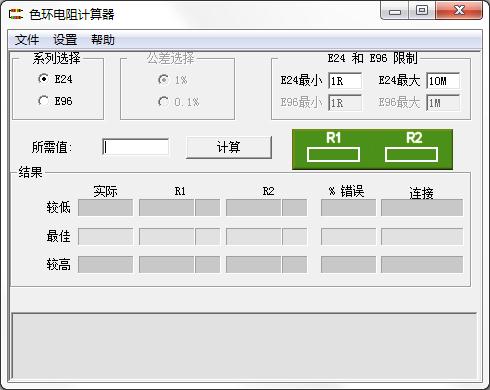490x390 pixels.
Task: Click the R2 resistor box in green diagram
Action: point(411,155)
